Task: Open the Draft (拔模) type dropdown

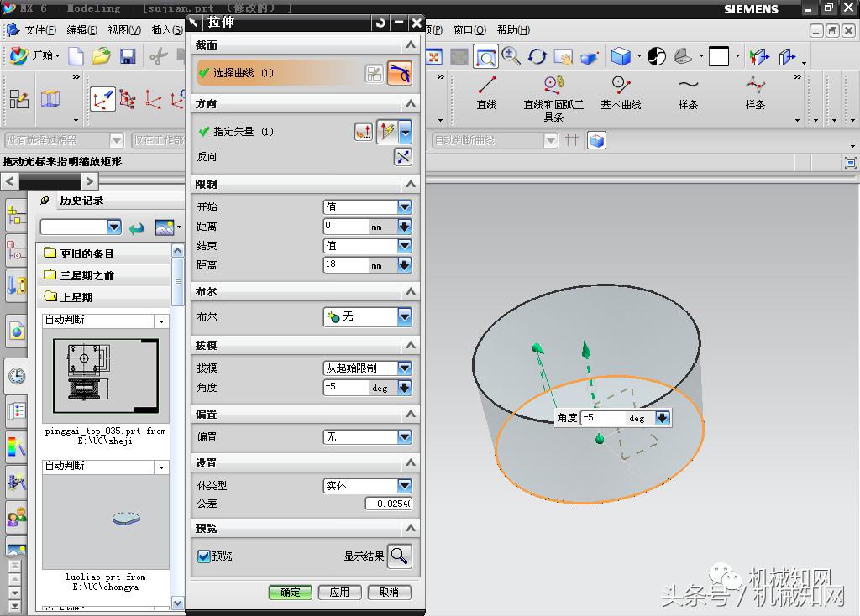Action: pyautogui.click(x=405, y=368)
